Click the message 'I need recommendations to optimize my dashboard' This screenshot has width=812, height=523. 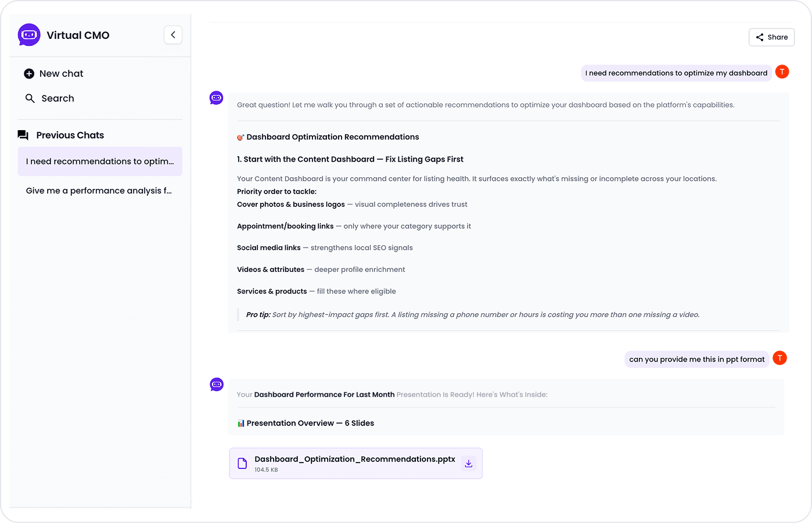point(676,73)
